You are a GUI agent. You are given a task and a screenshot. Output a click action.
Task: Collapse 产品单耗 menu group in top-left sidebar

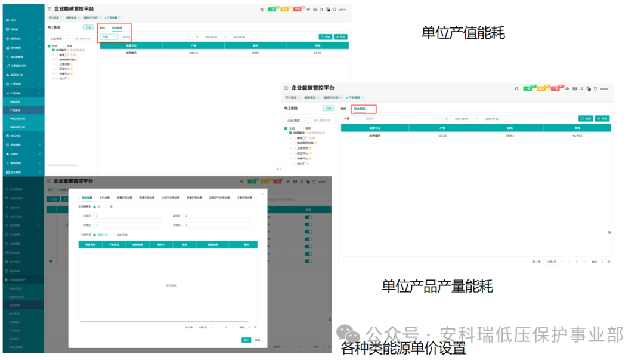(23, 93)
